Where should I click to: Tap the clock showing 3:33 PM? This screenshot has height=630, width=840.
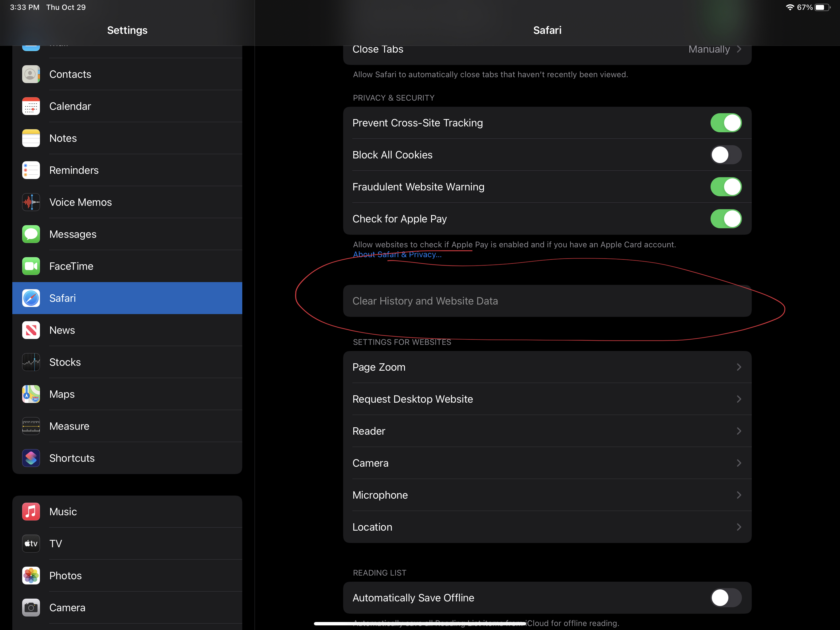pyautogui.click(x=25, y=7)
